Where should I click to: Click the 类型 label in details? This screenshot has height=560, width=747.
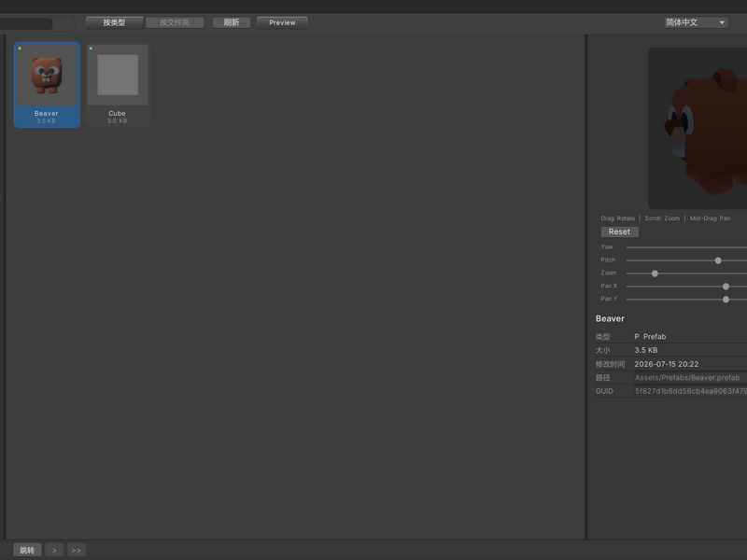tap(602, 337)
